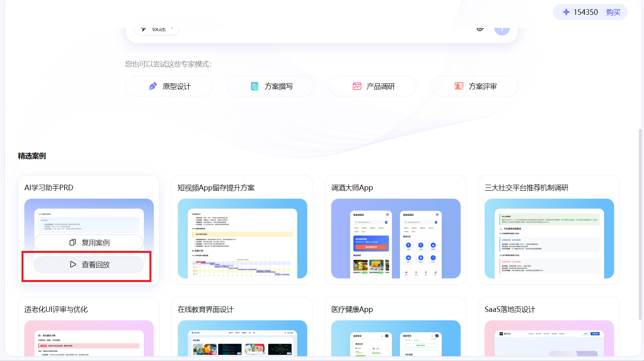Click the 调酒大师App title text
This screenshot has width=644, height=361.
pos(352,187)
